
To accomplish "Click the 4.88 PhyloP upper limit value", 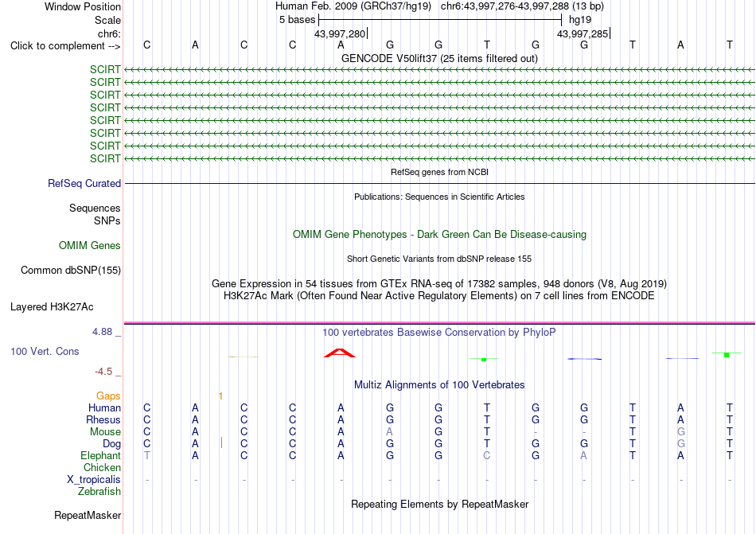I will 102,332.
